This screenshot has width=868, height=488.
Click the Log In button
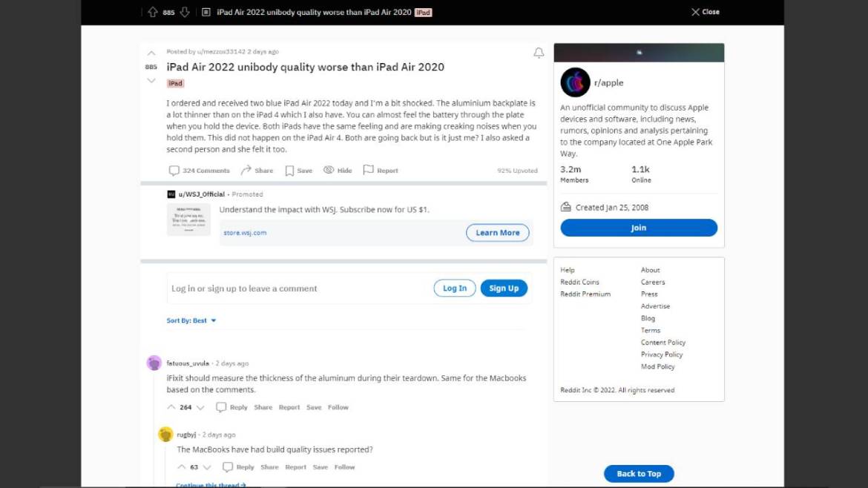(x=455, y=288)
